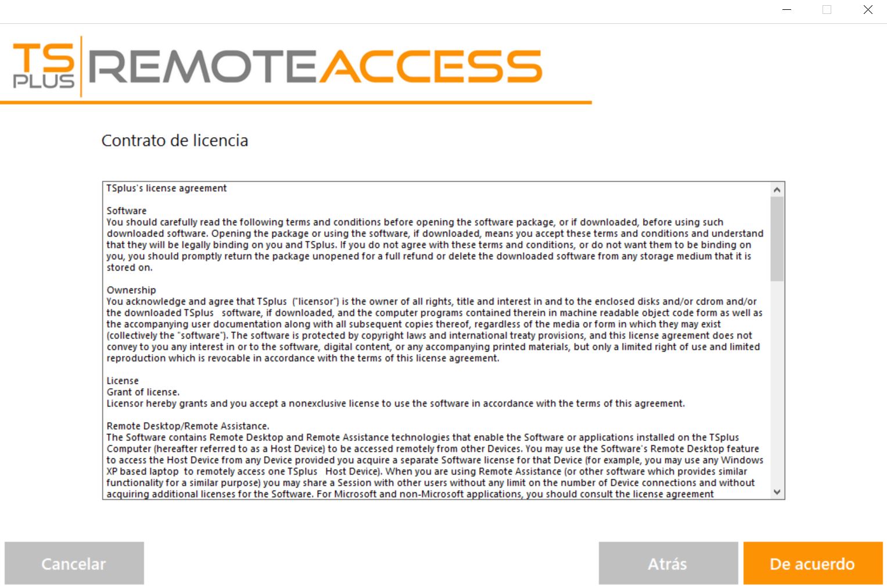
Task: Click the scrollbar track below the thumb
Action: pyautogui.click(x=777, y=383)
